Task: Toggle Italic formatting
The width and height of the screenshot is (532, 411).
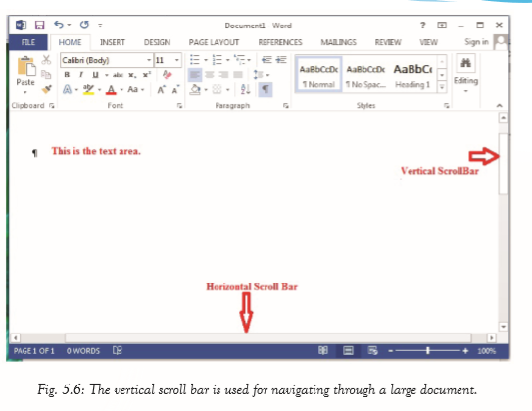Action: pyautogui.click(x=80, y=75)
